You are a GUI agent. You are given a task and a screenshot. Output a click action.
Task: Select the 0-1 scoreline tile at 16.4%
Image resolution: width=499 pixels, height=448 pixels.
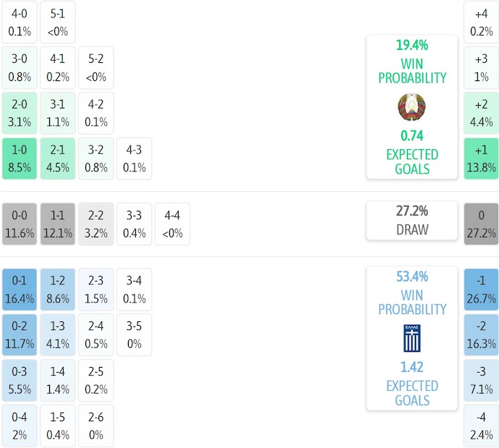click(x=20, y=289)
